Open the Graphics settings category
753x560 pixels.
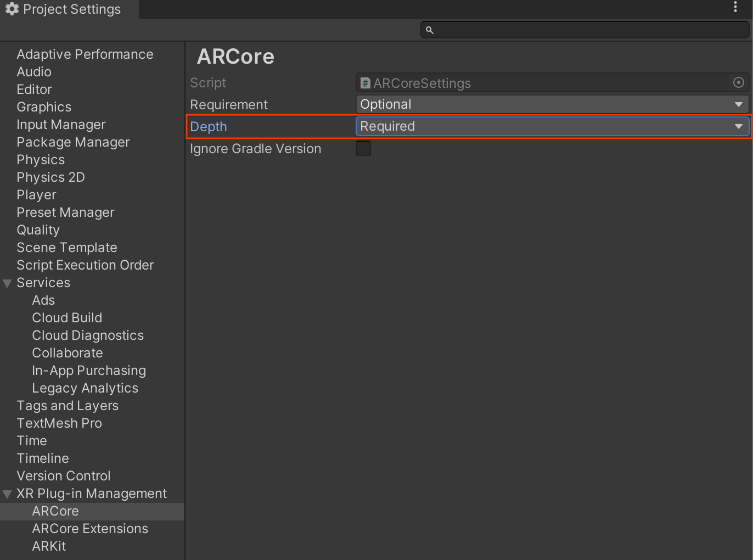click(x=44, y=107)
